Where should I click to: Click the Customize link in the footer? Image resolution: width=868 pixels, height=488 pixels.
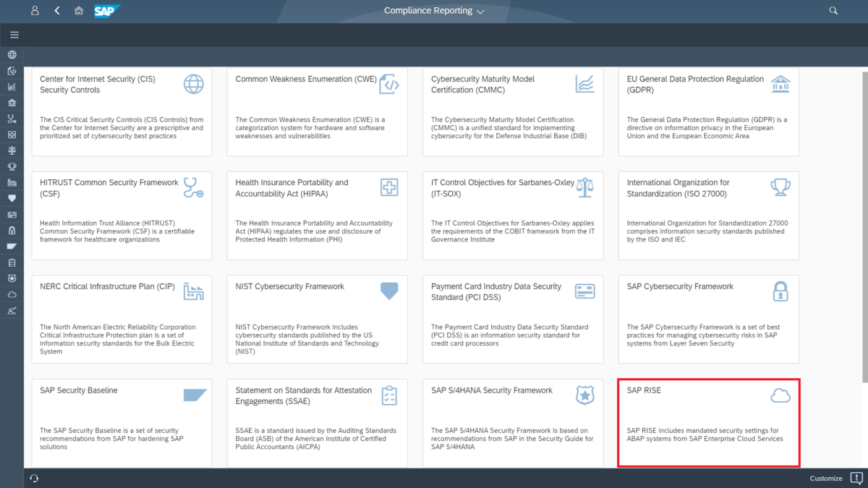(825, 478)
